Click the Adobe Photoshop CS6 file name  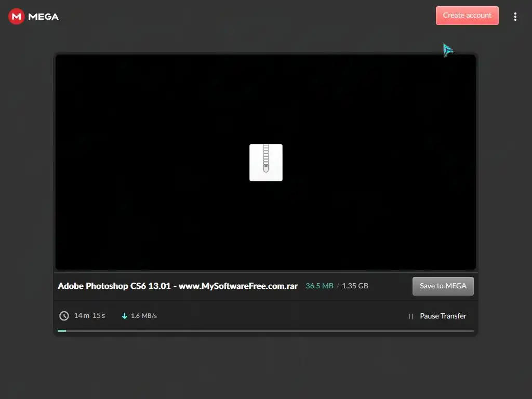pyautogui.click(x=178, y=286)
